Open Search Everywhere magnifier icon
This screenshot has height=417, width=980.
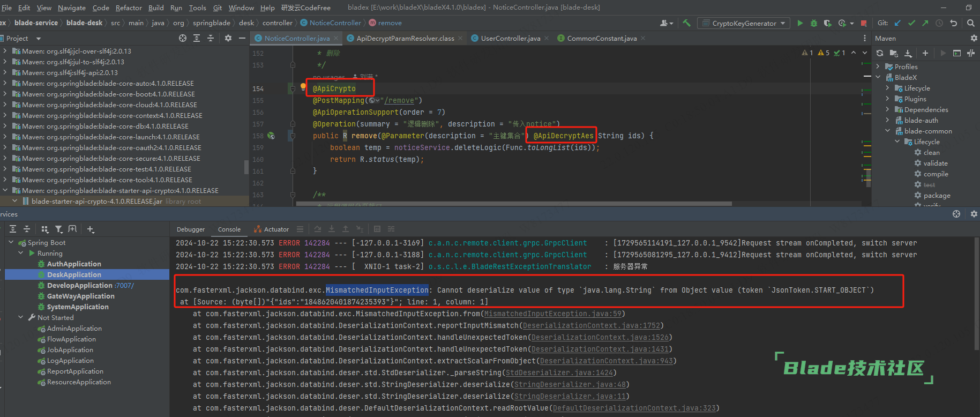971,23
